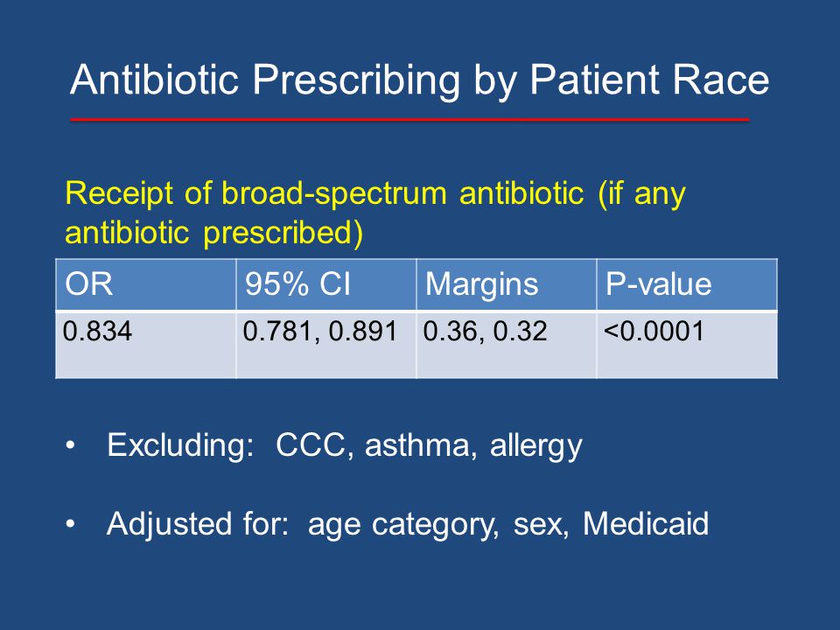Click the Margins header cell

tap(507, 284)
